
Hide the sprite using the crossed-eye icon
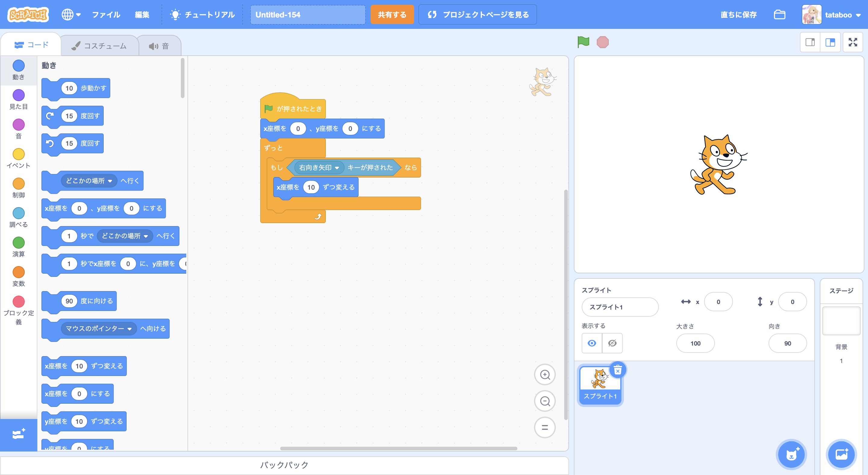tap(612, 343)
